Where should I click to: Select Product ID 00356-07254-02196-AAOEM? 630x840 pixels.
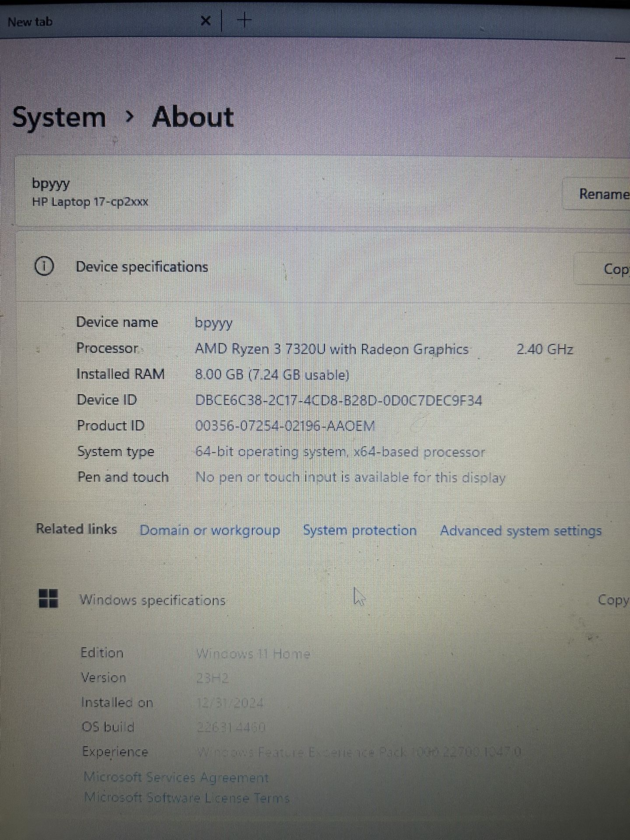pyautogui.click(x=285, y=426)
